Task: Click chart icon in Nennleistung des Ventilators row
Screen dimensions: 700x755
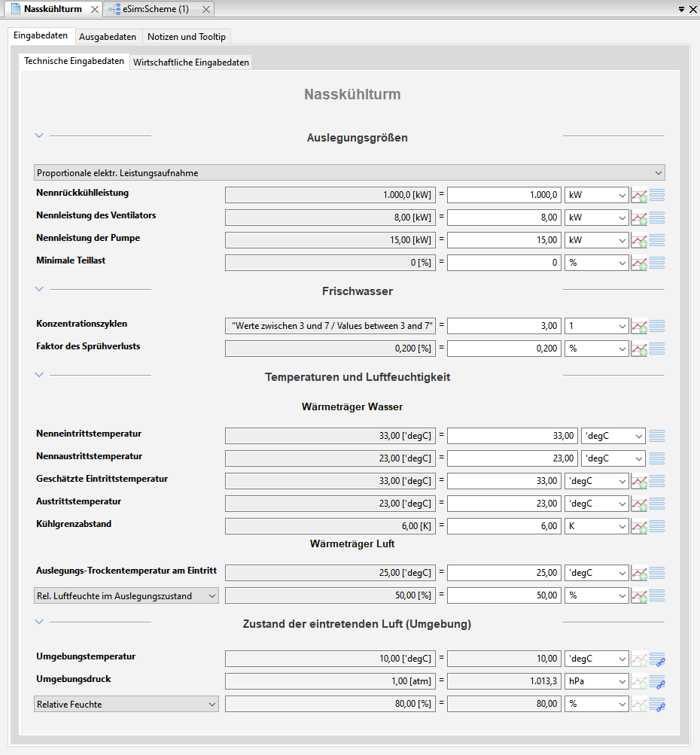Action: click(639, 218)
